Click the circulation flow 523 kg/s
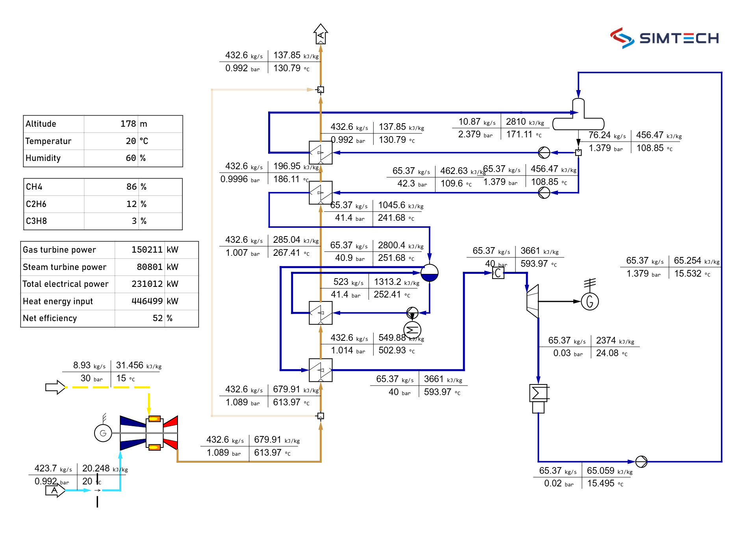 pos(348,282)
